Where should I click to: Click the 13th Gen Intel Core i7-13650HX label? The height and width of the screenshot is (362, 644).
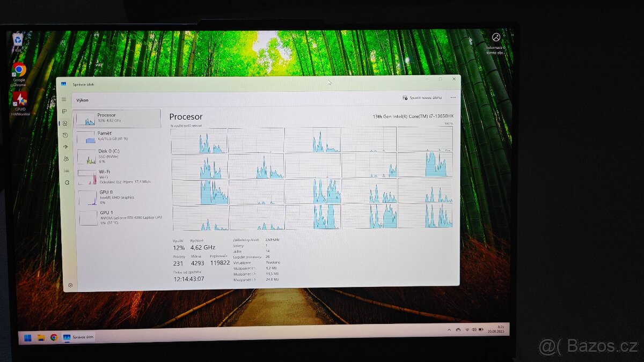click(x=413, y=116)
